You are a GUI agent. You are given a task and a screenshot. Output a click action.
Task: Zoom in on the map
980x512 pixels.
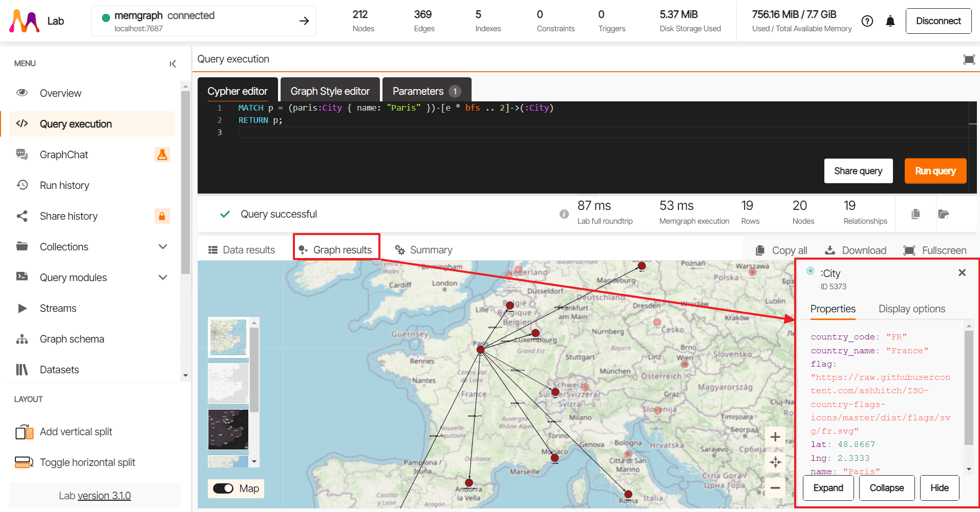pos(775,437)
